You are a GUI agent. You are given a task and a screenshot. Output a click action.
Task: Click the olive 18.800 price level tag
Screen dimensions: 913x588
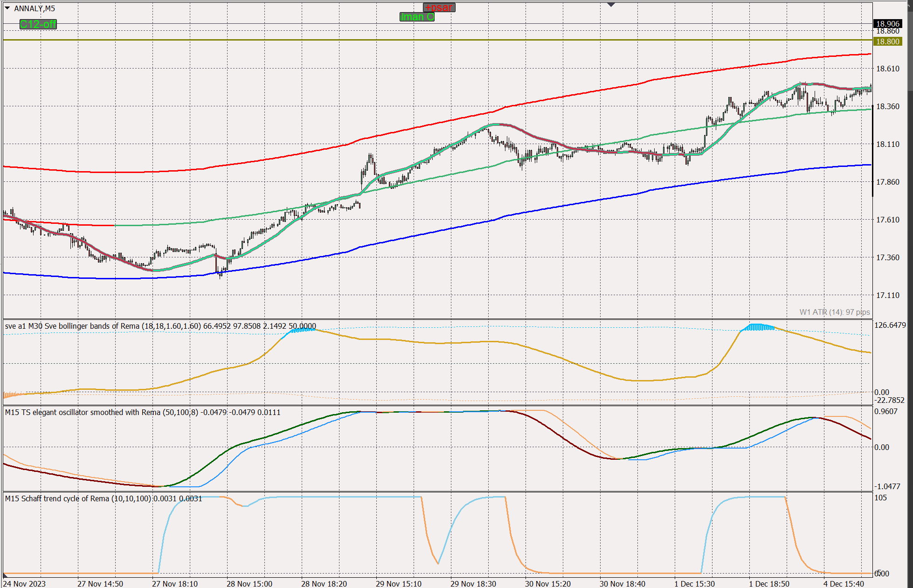coord(887,42)
